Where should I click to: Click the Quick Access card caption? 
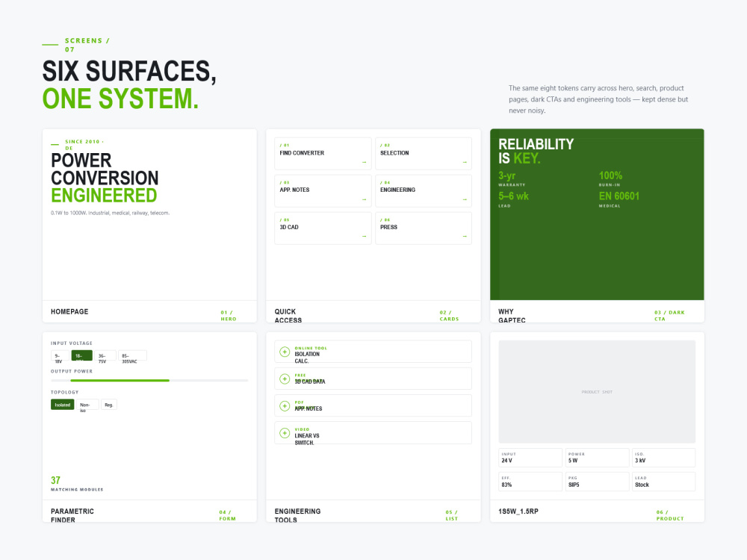tap(288, 316)
